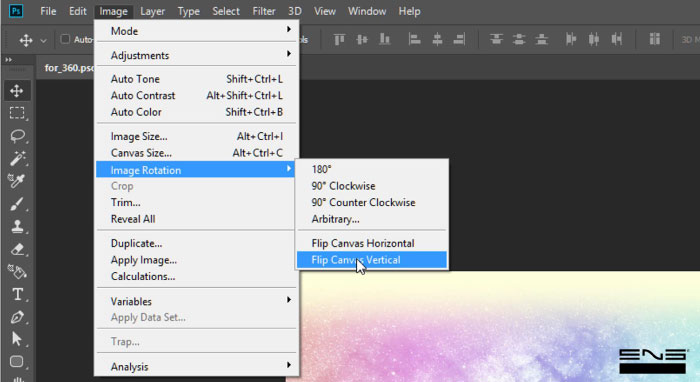Screen dimensions: 700x382
Task: Switch to for_360.psd document tab
Action: [68, 68]
